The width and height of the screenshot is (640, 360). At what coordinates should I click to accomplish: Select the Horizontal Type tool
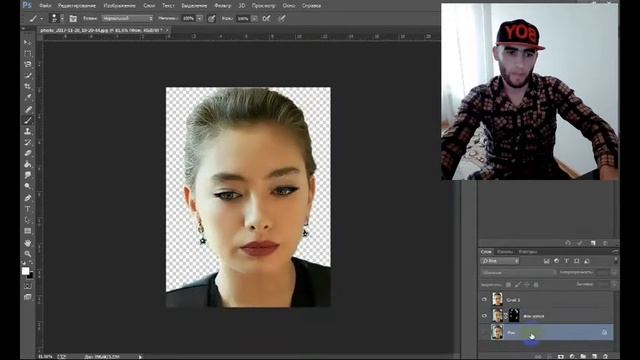coord(28,209)
